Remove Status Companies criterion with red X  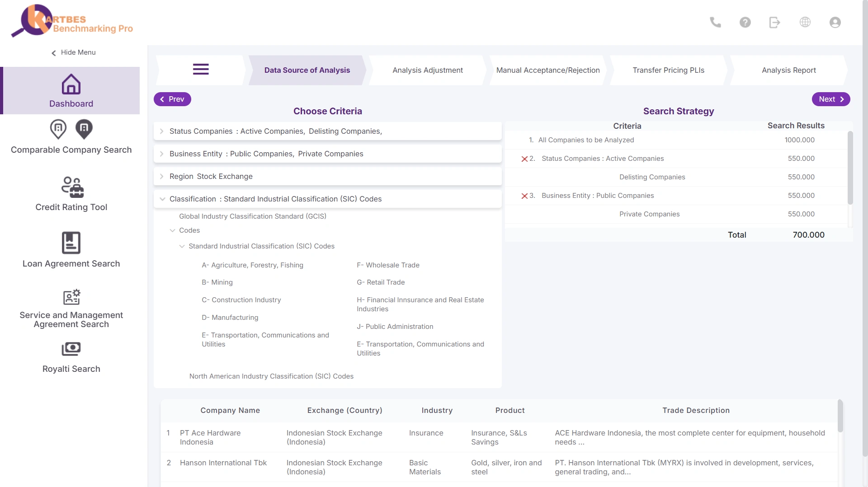click(524, 159)
